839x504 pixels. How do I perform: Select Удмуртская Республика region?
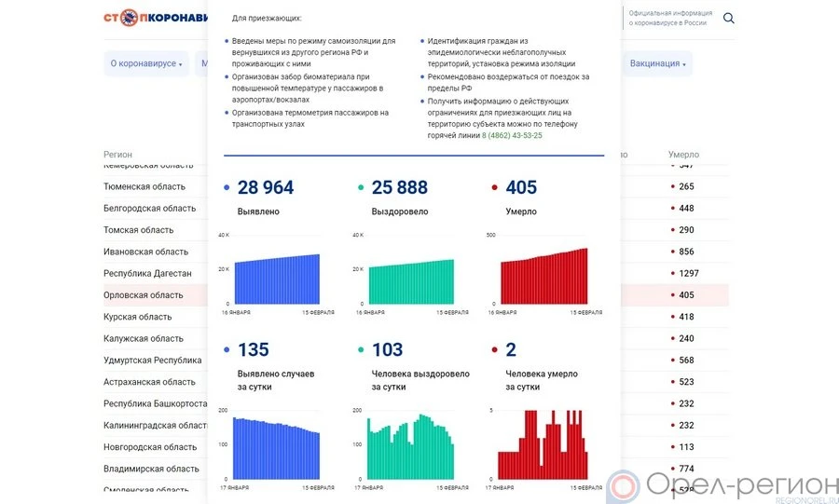152,361
